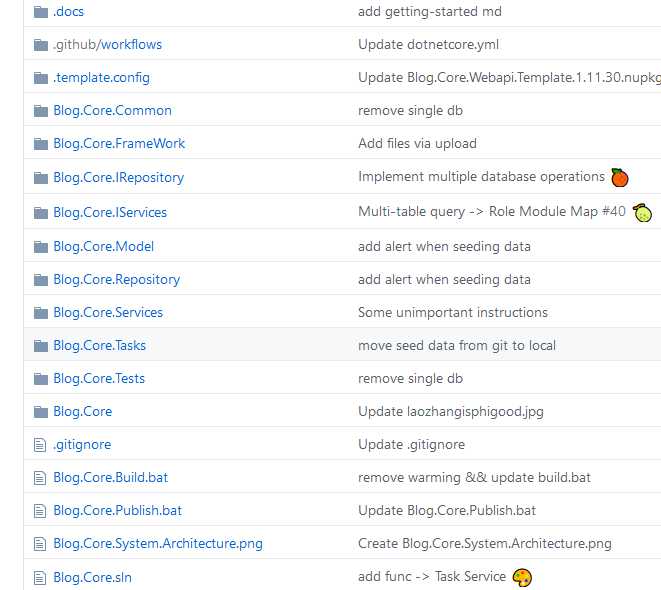Open the 'Update dotnetcore.yml' commit message
Screen dimensions: 661x590
click(x=428, y=45)
